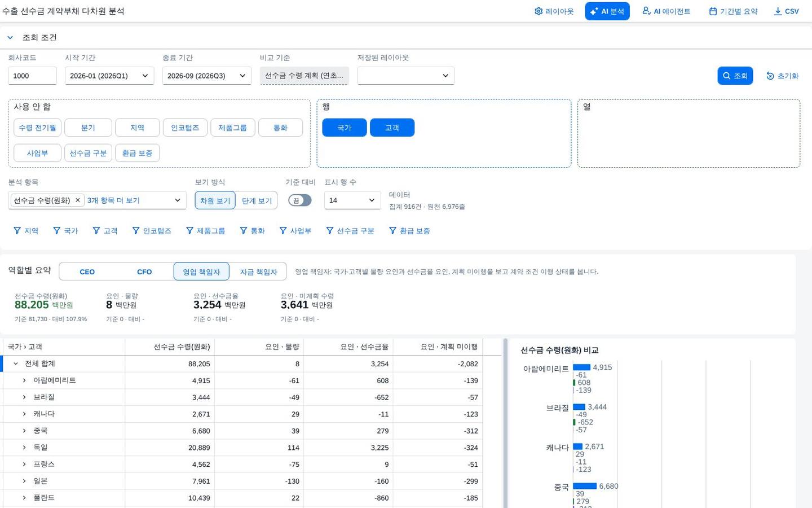Screen dimensions: 812x508
Task: Open the 선수금 구분 filter funnel
Action: (330, 231)
